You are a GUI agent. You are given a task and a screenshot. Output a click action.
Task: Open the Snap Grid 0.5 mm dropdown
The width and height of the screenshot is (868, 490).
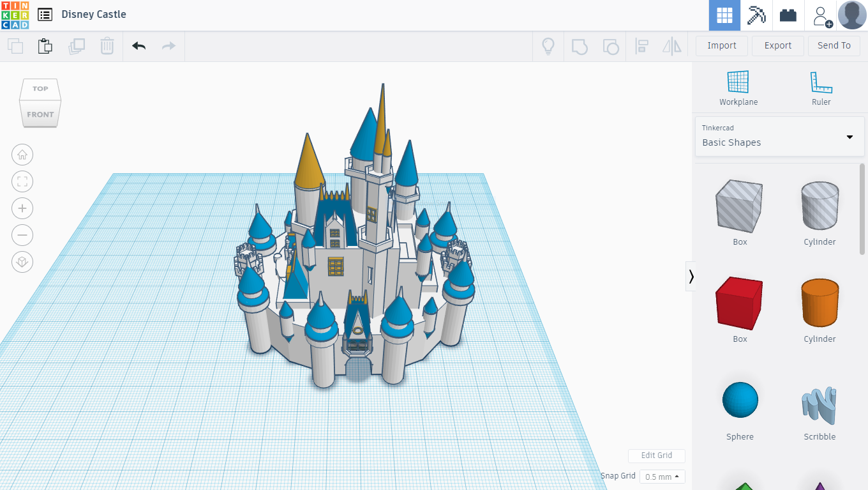tap(662, 477)
